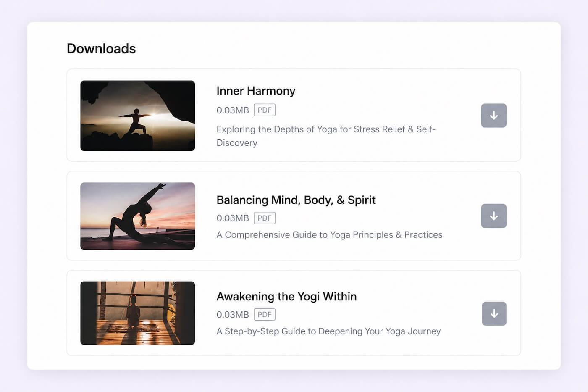Open Awakening the Yogi Within title
This screenshot has width=588, height=392.
pos(286,296)
